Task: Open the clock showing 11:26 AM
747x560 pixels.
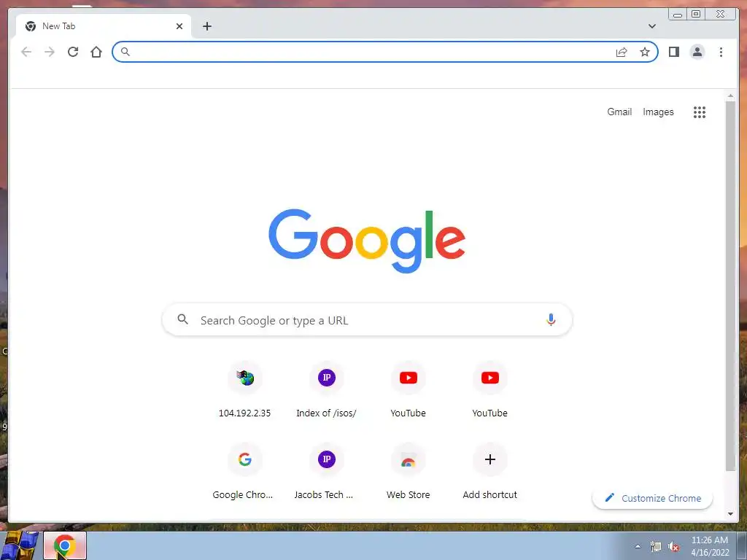Action: pos(710,546)
